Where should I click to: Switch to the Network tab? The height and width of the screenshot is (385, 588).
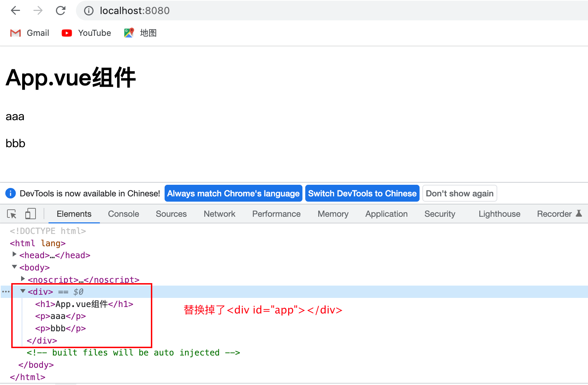pyautogui.click(x=219, y=214)
